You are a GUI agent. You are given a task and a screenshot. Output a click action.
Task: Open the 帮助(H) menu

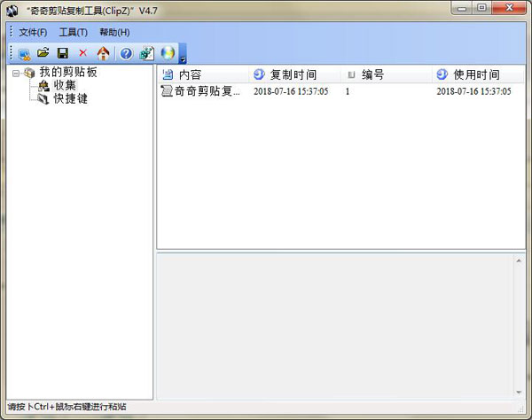tap(114, 32)
